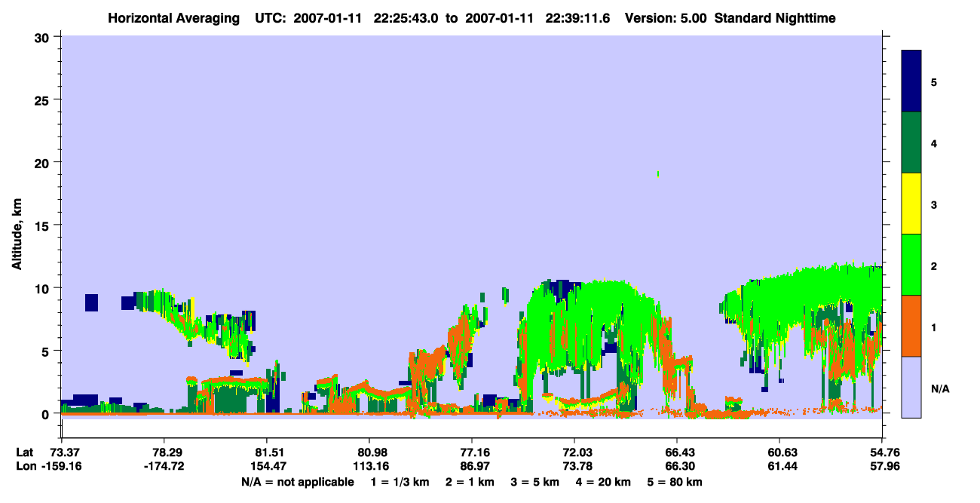Click the 'Standard Nighttime' text

coord(775,17)
